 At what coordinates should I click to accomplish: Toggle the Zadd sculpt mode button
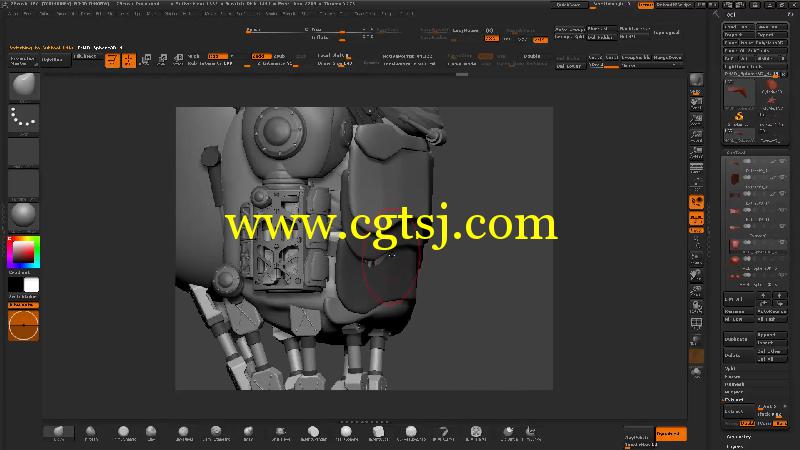point(260,56)
